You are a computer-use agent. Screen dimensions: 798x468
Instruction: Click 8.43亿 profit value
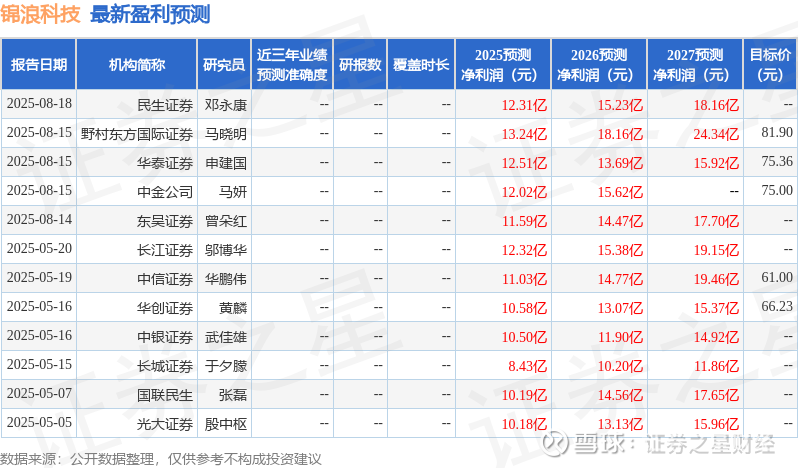[528, 366]
